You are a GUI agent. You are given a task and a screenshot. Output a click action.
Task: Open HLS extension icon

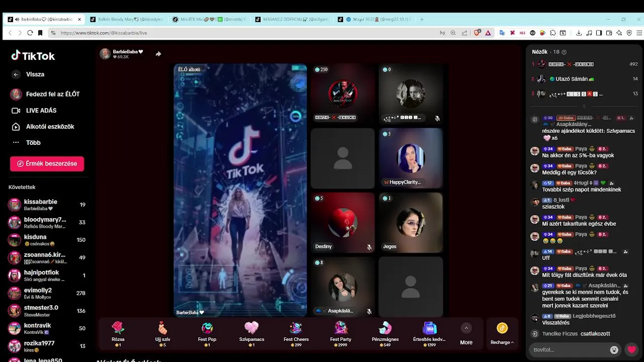pyautogui.click(x=522, y=33)
